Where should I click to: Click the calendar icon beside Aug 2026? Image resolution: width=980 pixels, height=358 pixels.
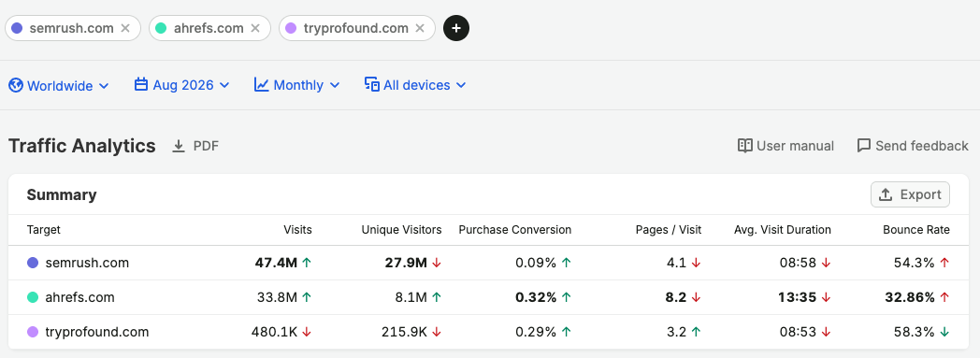tap(141, 84)
